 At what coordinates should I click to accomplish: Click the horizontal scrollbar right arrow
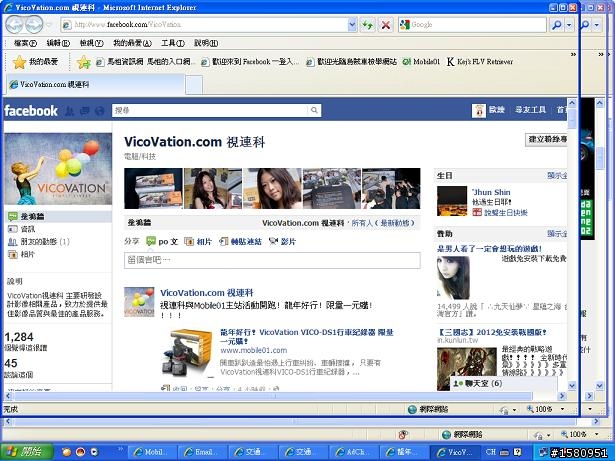pyautogui.click(x=562, y=396)
